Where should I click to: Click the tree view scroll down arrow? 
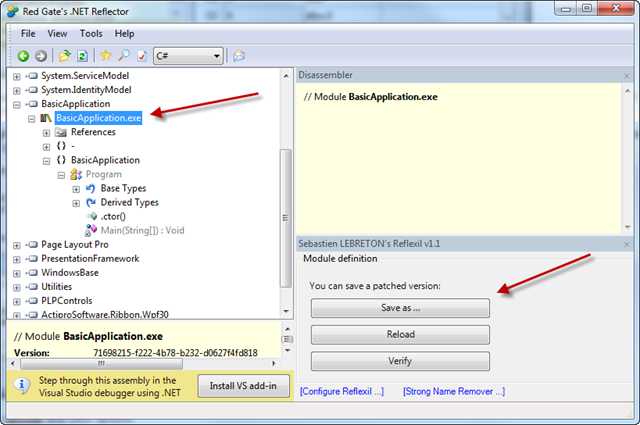click(286, 312)
